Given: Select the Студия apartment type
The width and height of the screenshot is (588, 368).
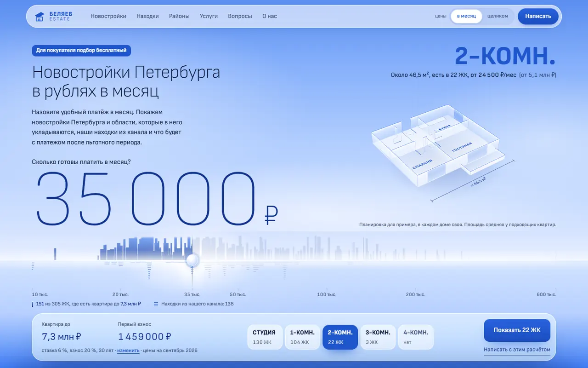Looking at the screenshot, I should pyautogui.click(x=264, y=337).
